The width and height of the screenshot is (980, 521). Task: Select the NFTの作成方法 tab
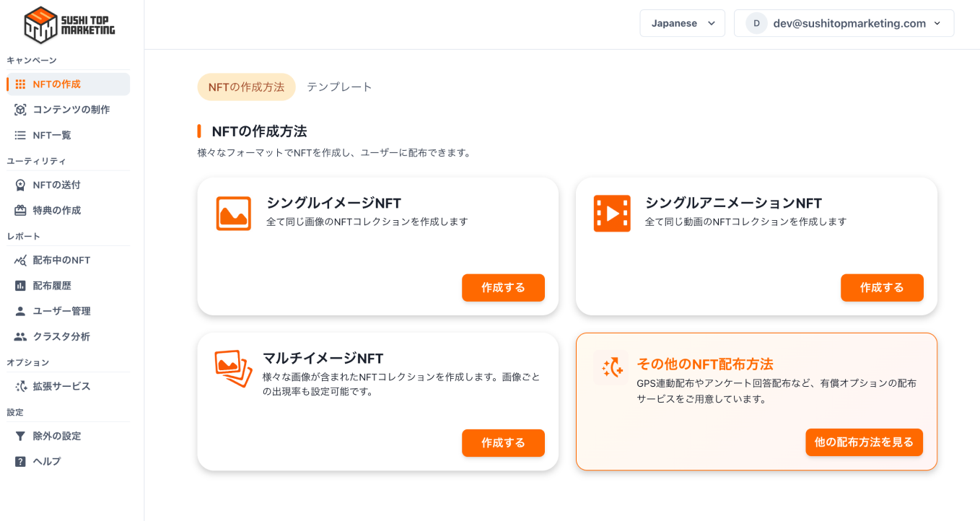pyautogui.click(x=246, y=87)
